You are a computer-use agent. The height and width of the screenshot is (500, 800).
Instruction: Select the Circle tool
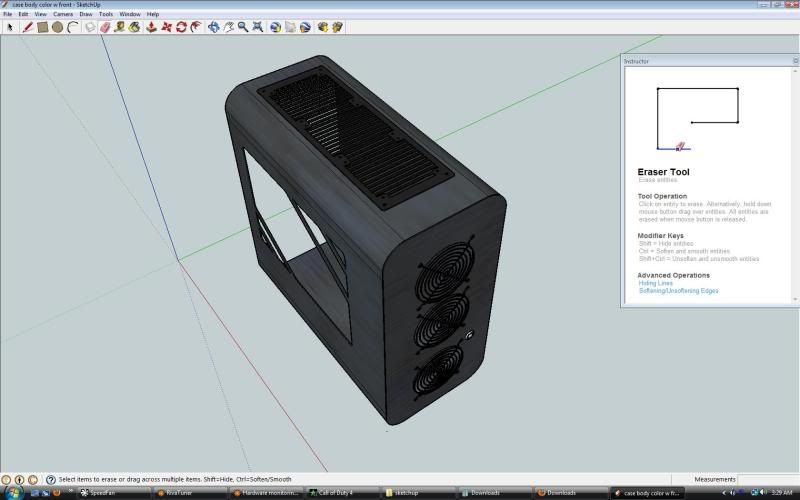click(57, 27)
